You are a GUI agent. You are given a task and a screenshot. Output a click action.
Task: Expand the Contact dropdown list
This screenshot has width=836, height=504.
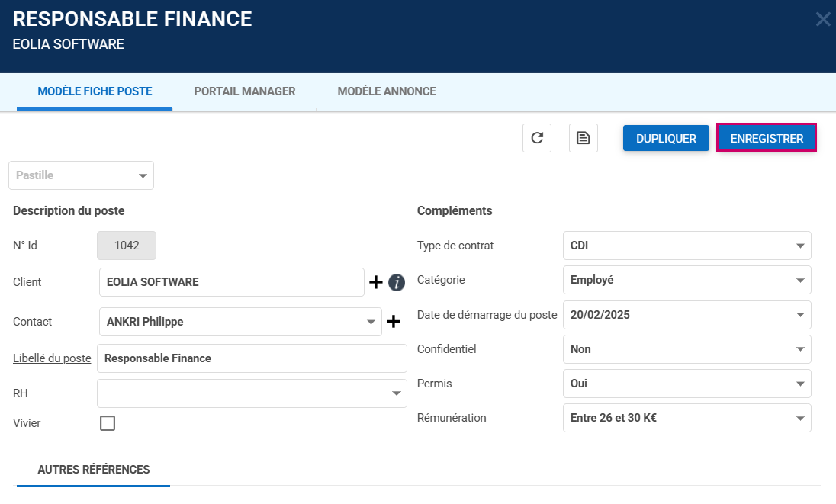point(371,322)
